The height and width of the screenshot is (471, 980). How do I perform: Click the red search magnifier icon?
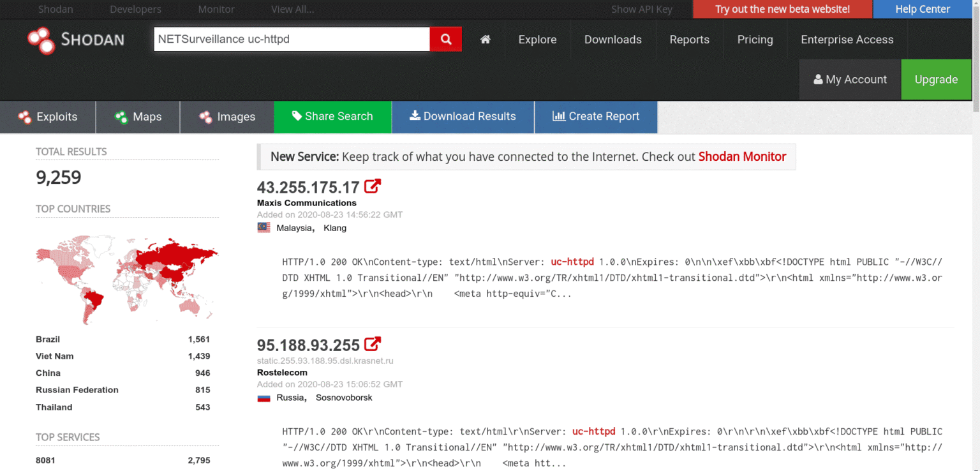coord(445,39)
